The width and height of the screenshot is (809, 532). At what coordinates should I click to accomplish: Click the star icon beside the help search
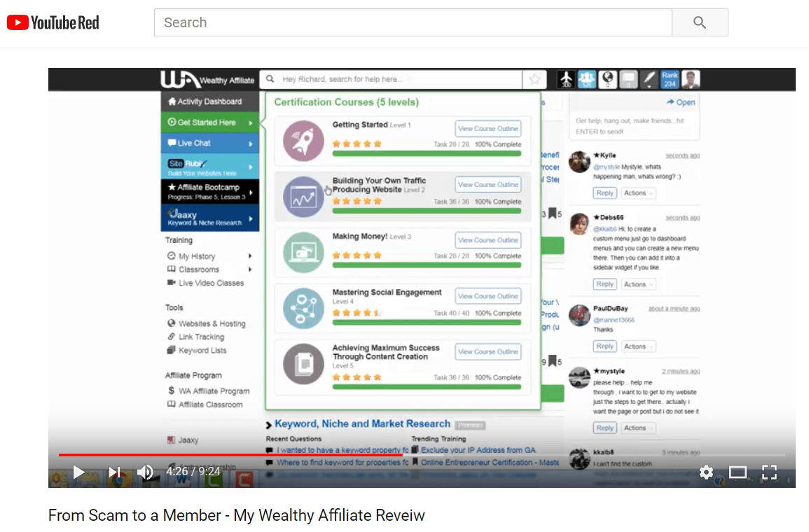point(534,79)
